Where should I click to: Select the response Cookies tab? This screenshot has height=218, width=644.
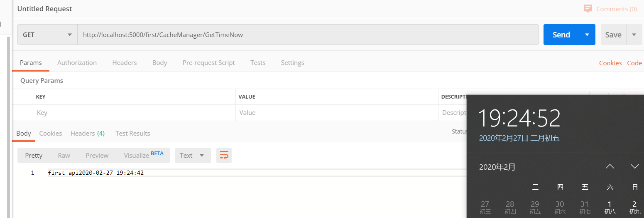tap(51, 134)
